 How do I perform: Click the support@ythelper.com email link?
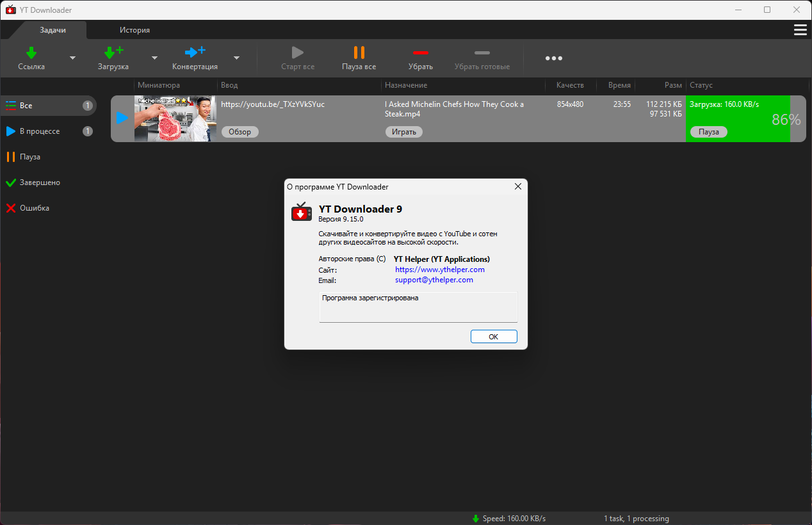[x=434, y=280]
